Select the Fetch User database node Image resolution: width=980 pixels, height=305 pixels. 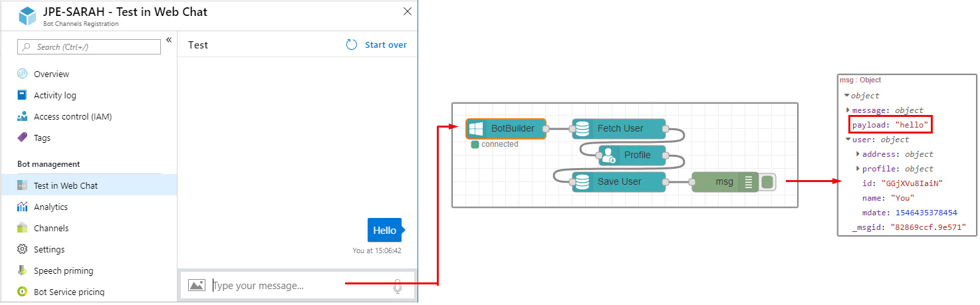pyautogui.click(x=620, y=128)
